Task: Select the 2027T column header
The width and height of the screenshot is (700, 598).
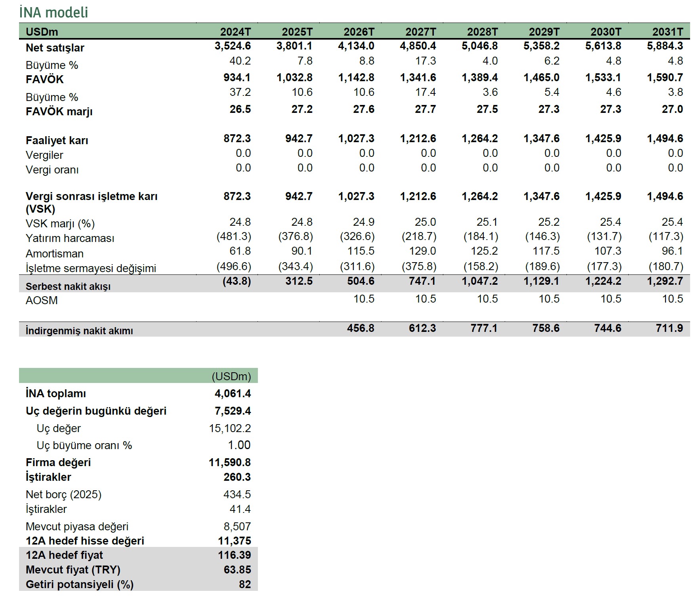Action: (x=420, y=32)
